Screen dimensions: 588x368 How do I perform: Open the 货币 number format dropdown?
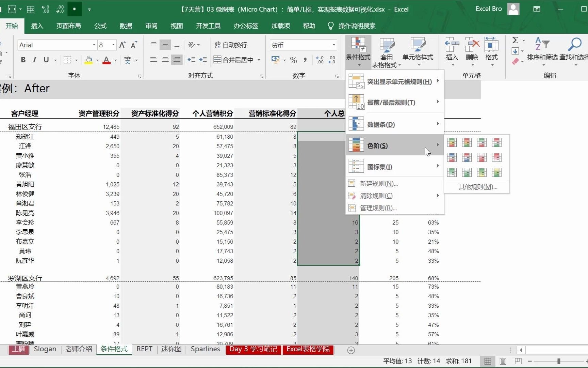pyautogui.click(x=334, y=45)
